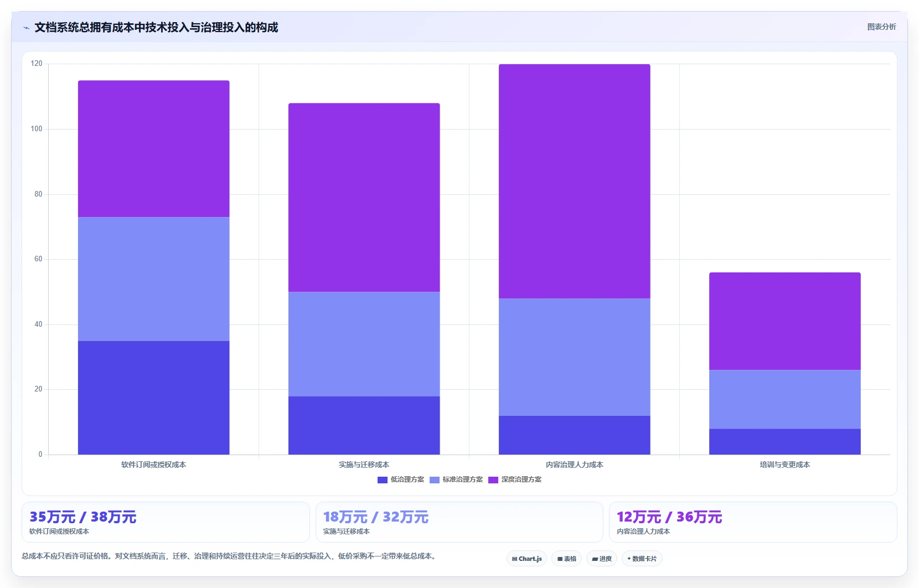Click the 软件订阅或授权成本 x-axis label
The image size is (919, 588).
[153, 465]
